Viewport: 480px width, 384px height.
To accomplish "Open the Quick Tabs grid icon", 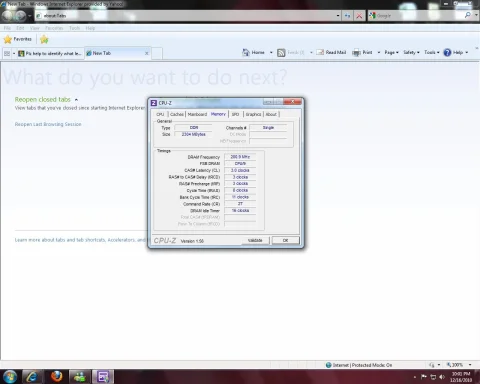I will (x=7, y=53).
